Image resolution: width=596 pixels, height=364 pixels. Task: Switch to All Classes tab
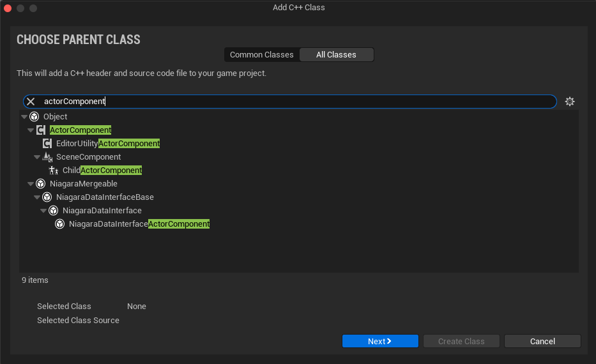[x=337, y=55]
